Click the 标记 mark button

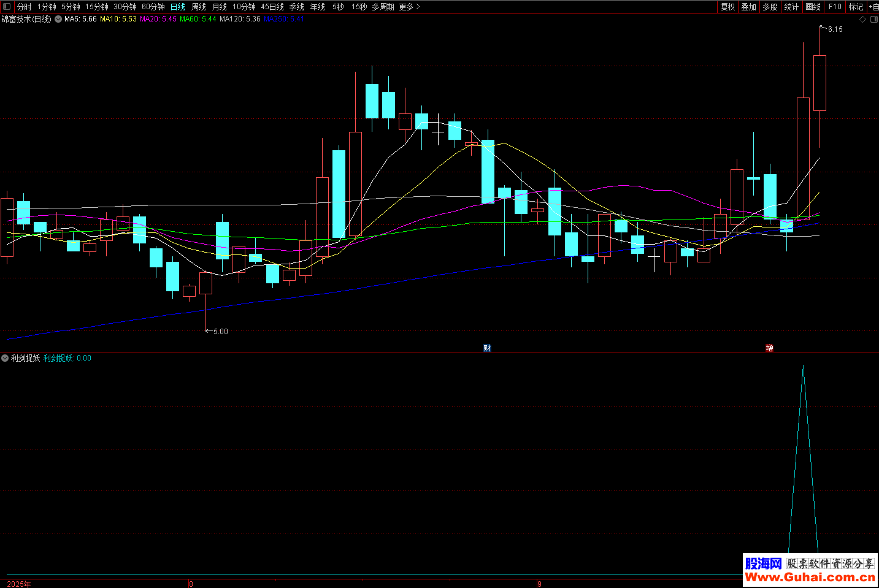pyautogui.click(x=856, y=7)
